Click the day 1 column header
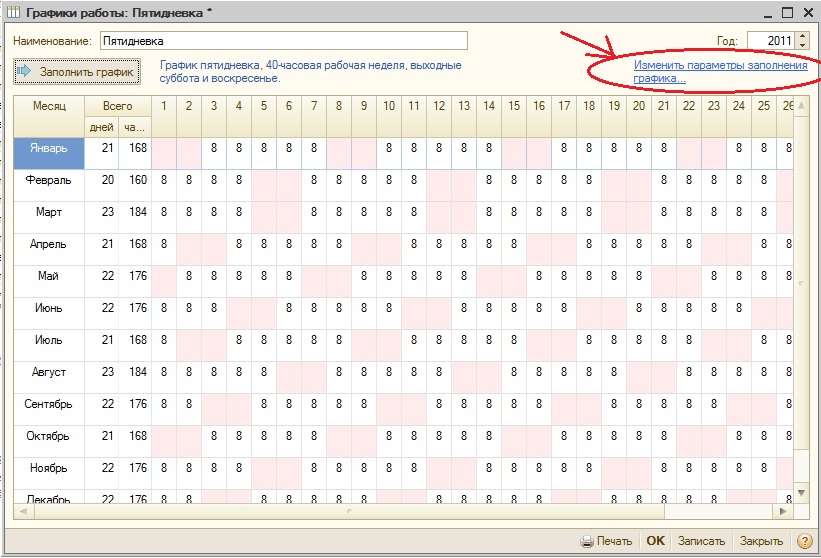 click(x=164, y=117)
